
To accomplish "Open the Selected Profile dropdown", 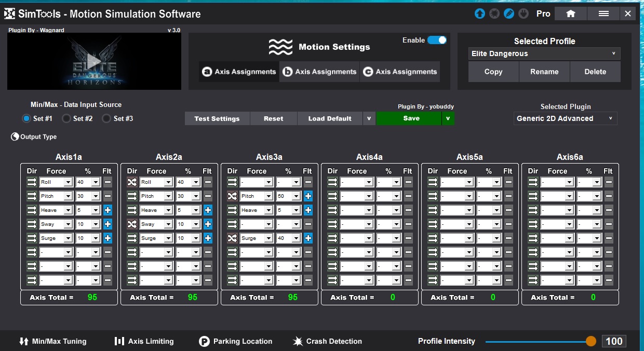I will (x=544, y=53).
